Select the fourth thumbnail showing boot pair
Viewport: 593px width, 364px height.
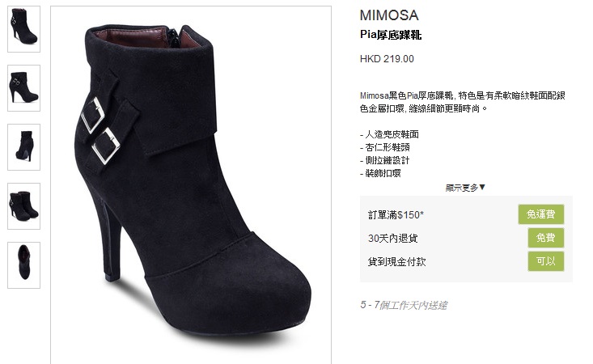coord(23,206)
